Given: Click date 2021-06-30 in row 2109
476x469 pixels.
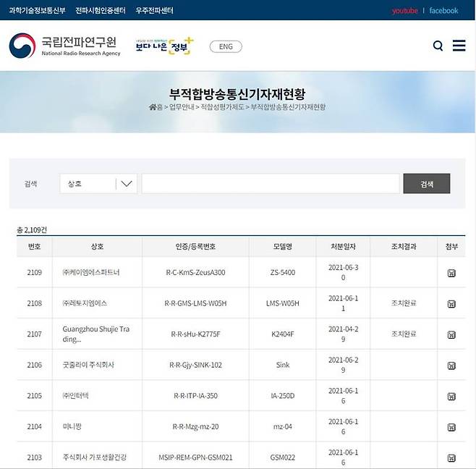Looking at the screenshot, I should click(x=343, y=272).
